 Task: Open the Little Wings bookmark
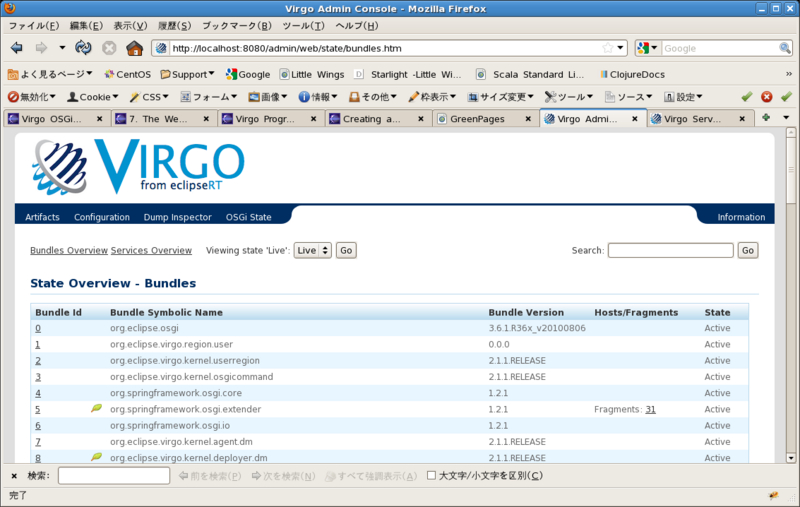point(312,74)
